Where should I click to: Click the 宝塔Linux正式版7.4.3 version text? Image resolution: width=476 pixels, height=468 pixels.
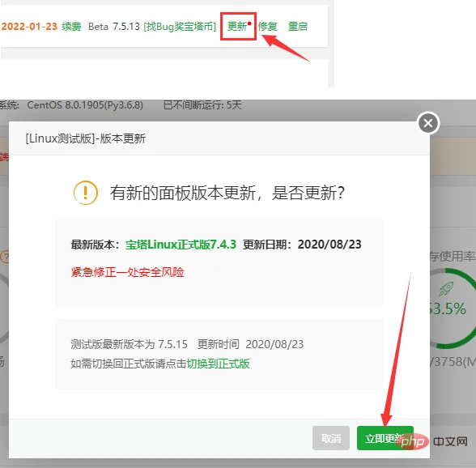(x=181, y=245)
